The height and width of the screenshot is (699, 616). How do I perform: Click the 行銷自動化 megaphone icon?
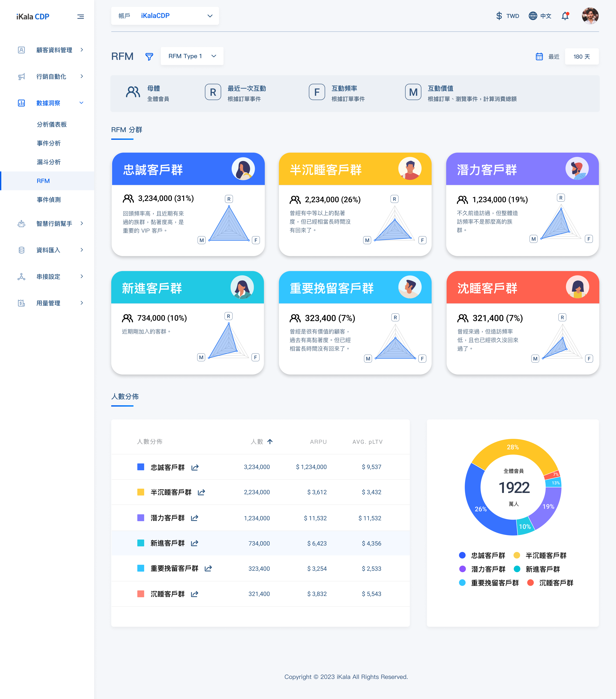(21, 77)
